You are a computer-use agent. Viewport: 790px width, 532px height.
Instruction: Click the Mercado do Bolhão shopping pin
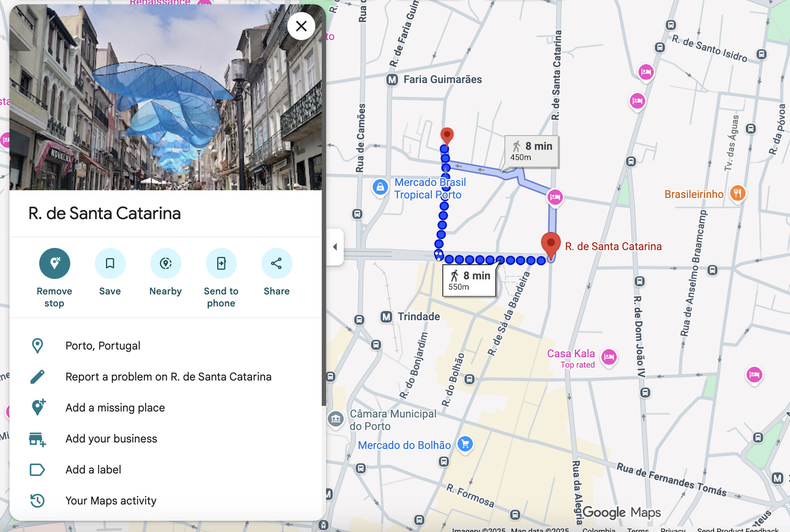[x=465, y=444]
